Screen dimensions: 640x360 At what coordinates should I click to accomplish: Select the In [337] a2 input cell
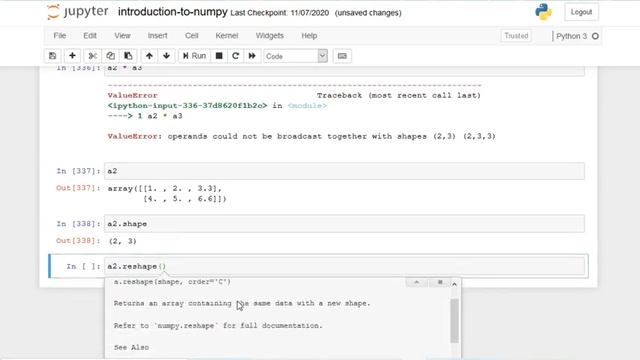(x=344, y=171)
